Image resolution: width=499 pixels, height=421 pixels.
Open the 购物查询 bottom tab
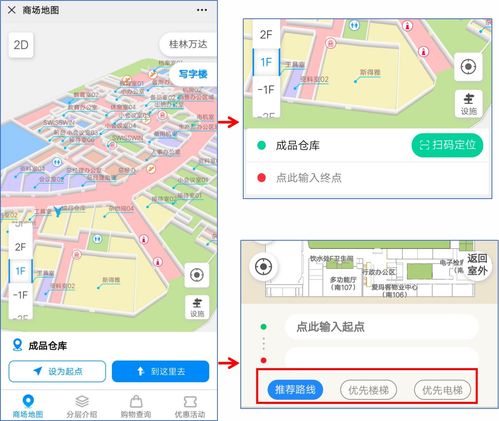pos(136,406)
